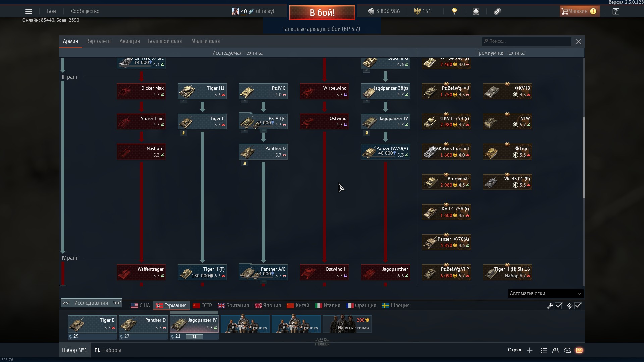Viewport: 644px width, 362px height.
Task: Switch to Вертолёты tab
Action: click(x=99, y=41)
